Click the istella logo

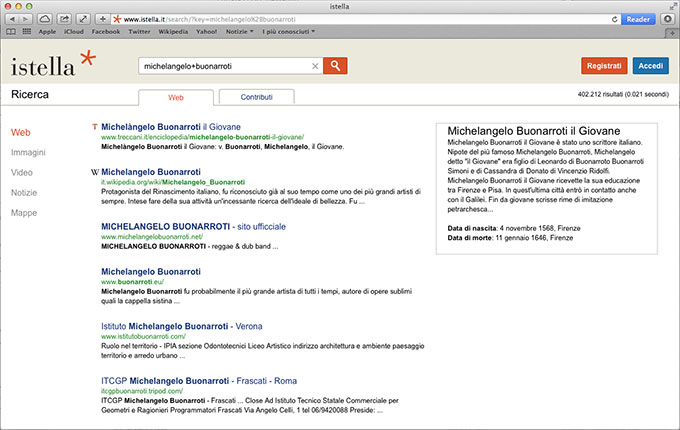coord(53,64)
